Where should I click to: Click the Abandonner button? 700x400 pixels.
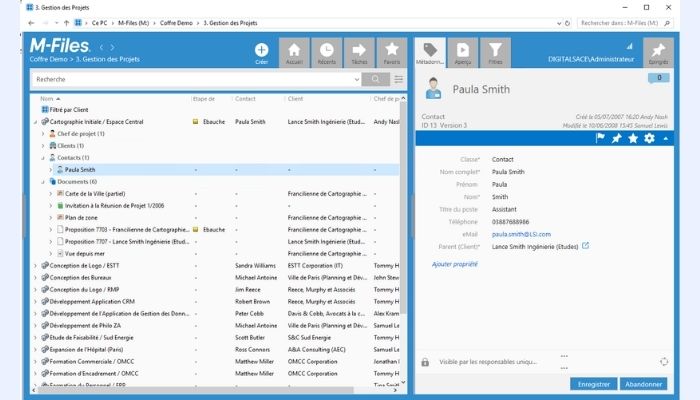(643, 384)
